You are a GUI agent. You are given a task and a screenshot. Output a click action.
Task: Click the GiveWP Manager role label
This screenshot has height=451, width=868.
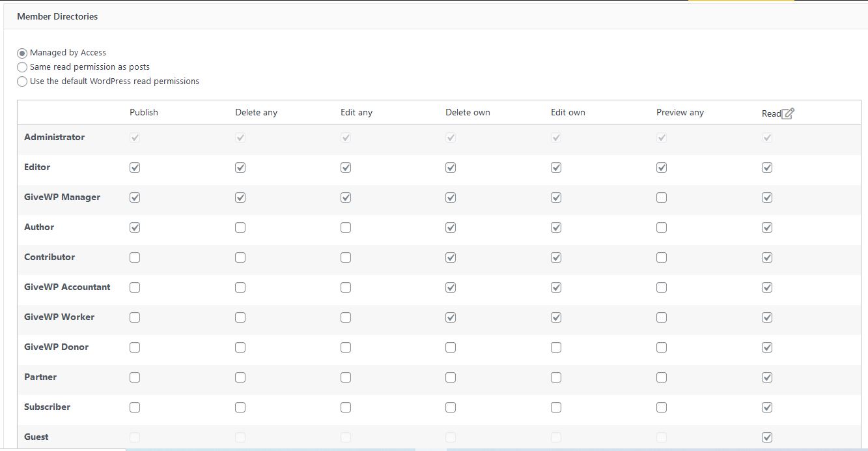coord(62,197)
